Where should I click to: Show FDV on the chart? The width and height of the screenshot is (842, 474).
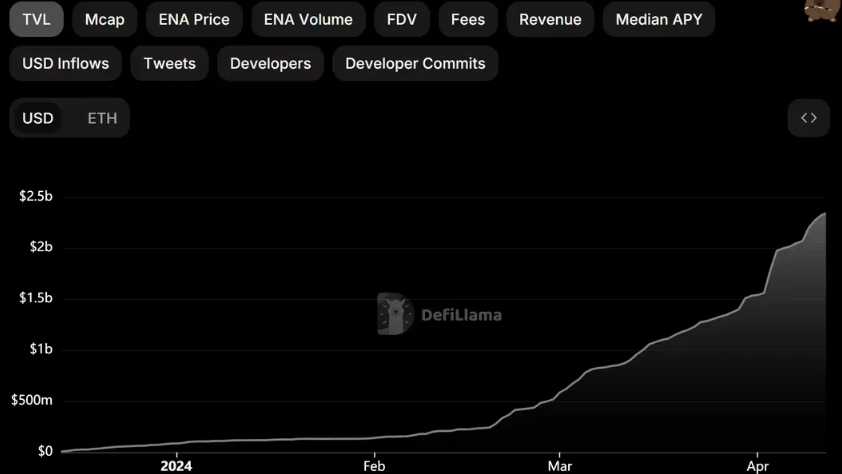point(402,19)
